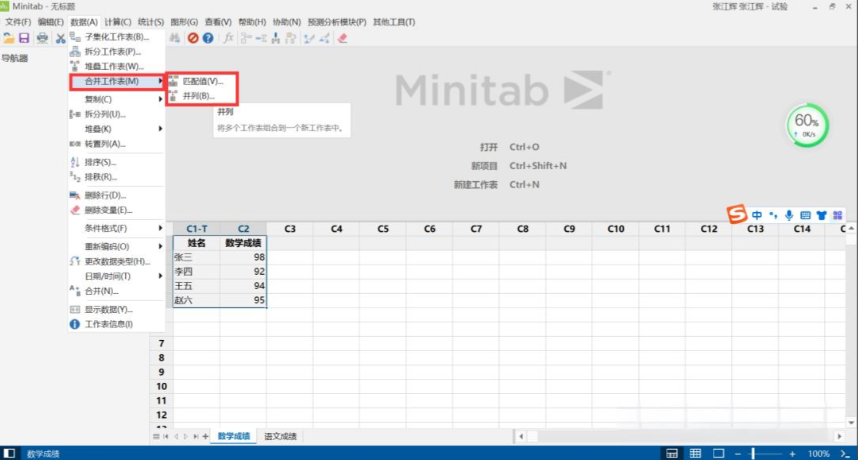Click the Sogou soft keyboard icon

click(805, 216)
